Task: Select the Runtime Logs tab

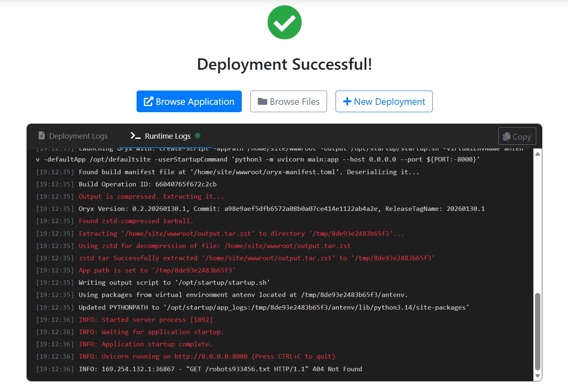Action: click(x=167, y=136)
